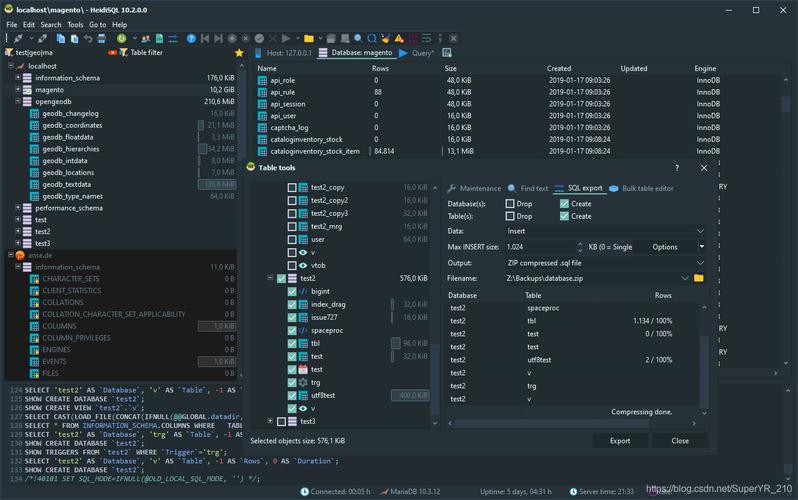Image resolution: width=798 pixels, height=500 pixels.
Task: Click the disconnect plug icon in toolbar
Action: [43, 39]
